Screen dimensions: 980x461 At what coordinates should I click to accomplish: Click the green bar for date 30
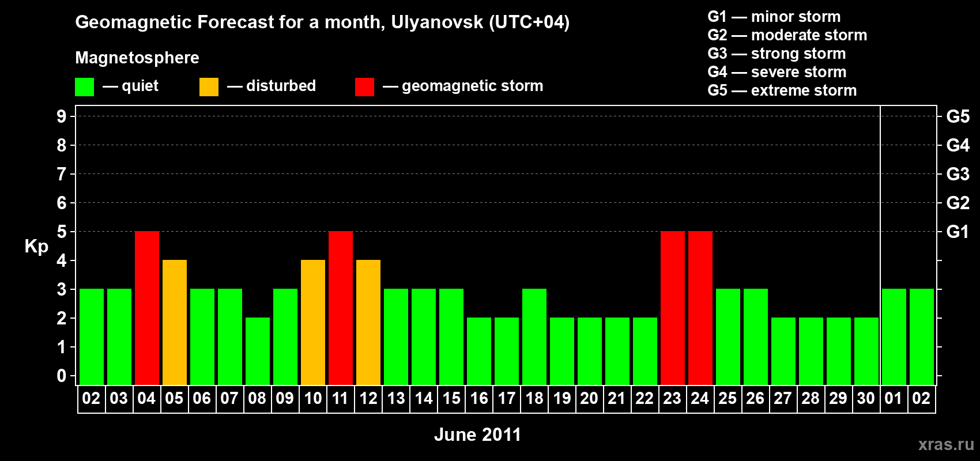(x=866, y=351)
